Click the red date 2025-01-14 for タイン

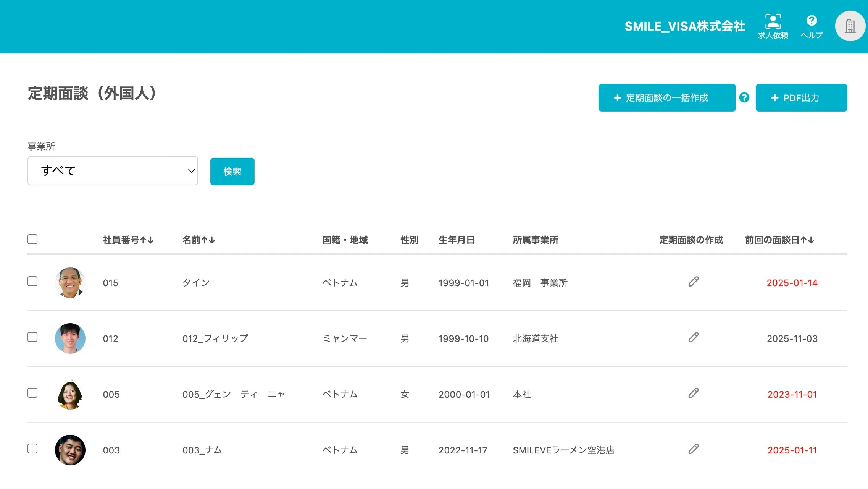point(792,283)
